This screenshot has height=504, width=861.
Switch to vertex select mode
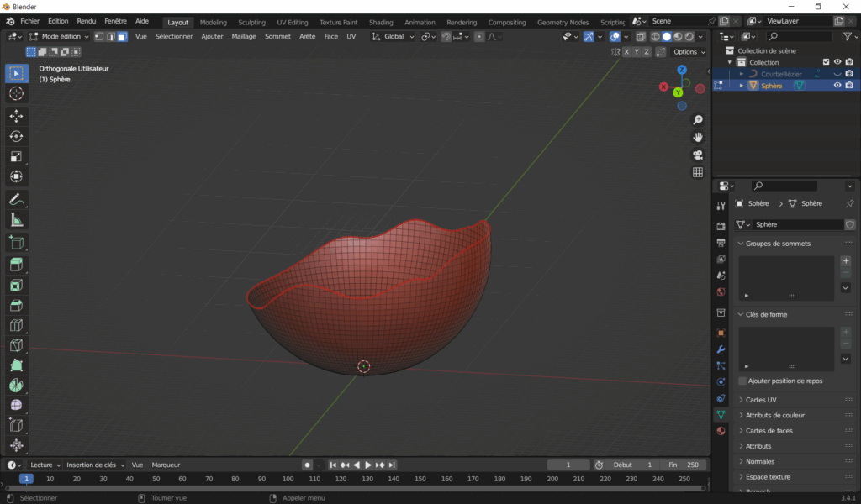point(99,37)
